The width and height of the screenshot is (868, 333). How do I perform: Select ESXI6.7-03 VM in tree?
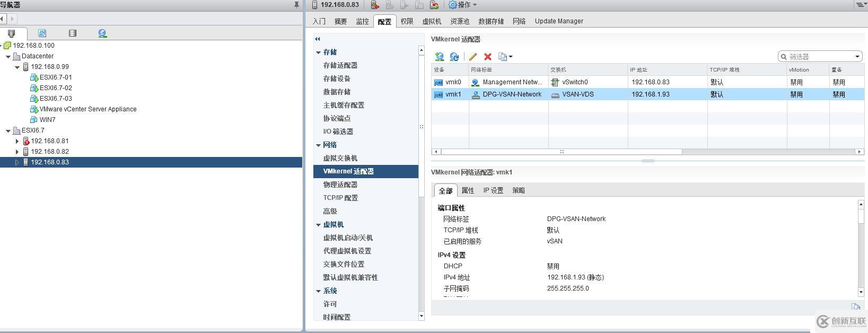click(56, 99)
